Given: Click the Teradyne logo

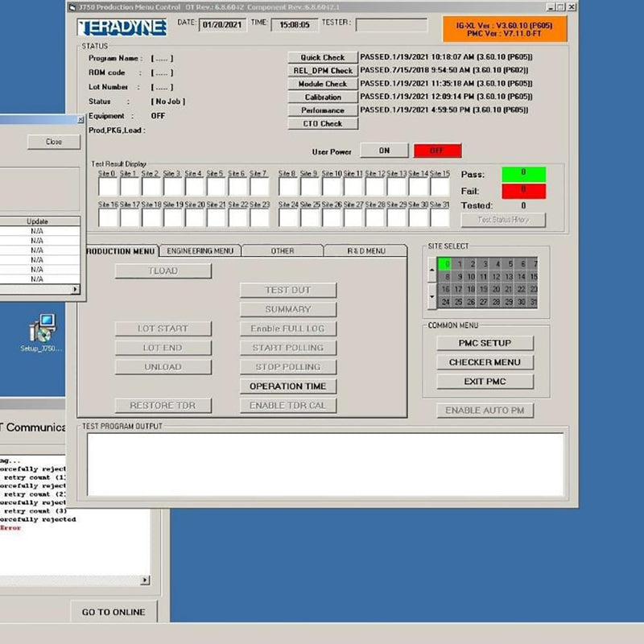Looking at the screenshot, I should [x=122, y=27].
